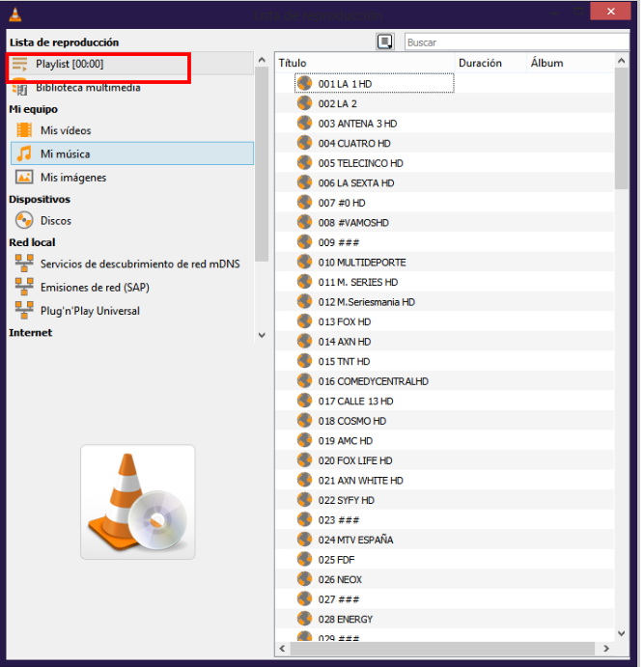
Task: Click the Mi música note icon
Action: click(x=24, y=153)
